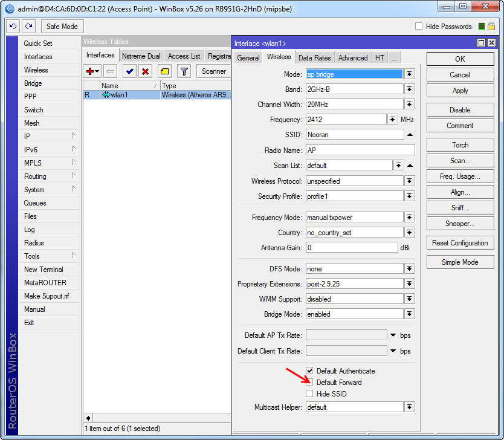Toggle the Hide Passwords checkbox
The height and width of the screenshot is (440, 504).
pos(419,26)
